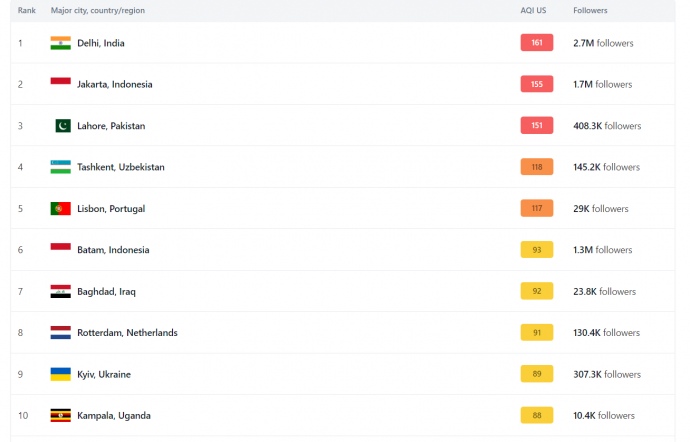This screenshot has width=690, height=442.
Task: Click the Uganda flag beside Kampala
Action: (x=60, y=416)
